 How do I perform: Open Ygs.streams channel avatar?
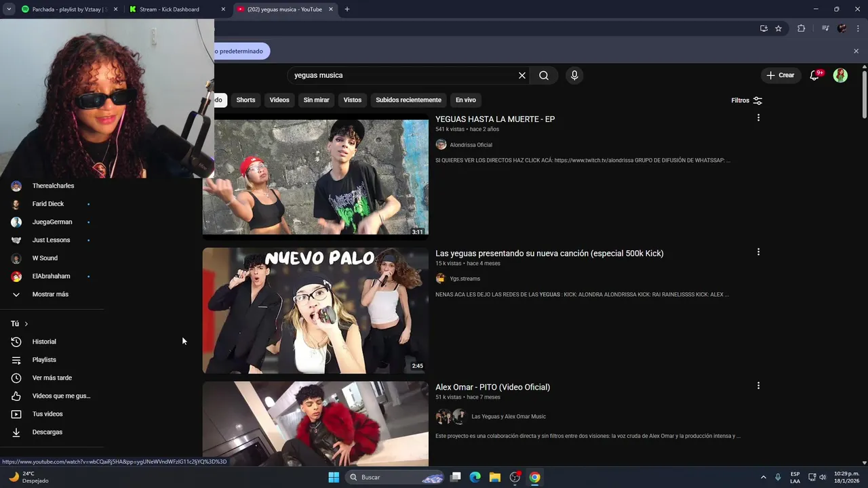click(x=441, y=279)
